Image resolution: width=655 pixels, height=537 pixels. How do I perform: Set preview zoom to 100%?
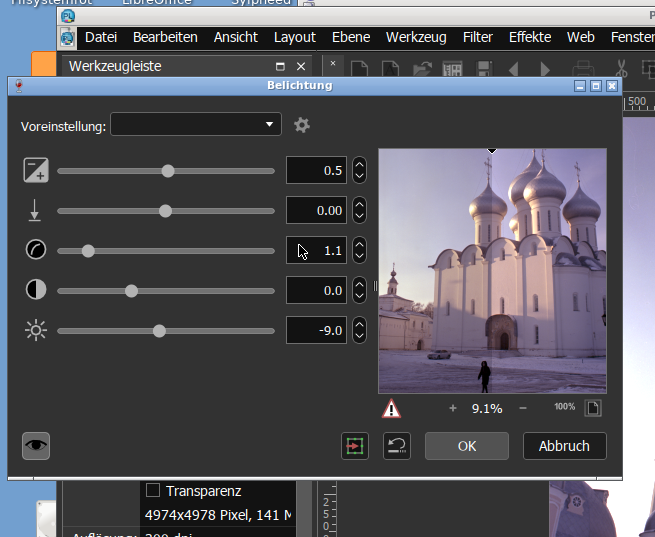[564, 407]
